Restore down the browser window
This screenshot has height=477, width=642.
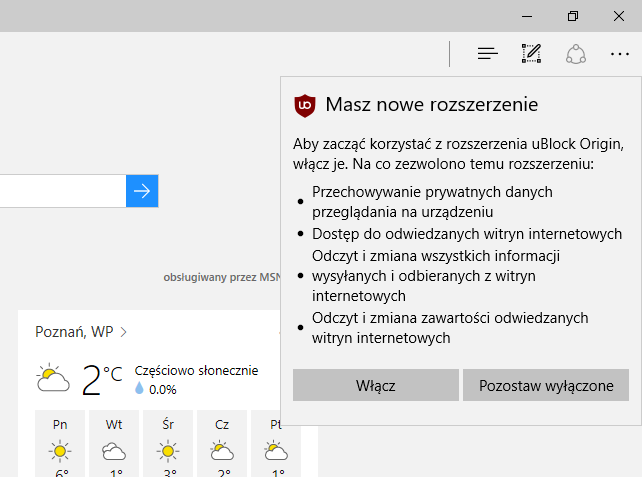573,16
